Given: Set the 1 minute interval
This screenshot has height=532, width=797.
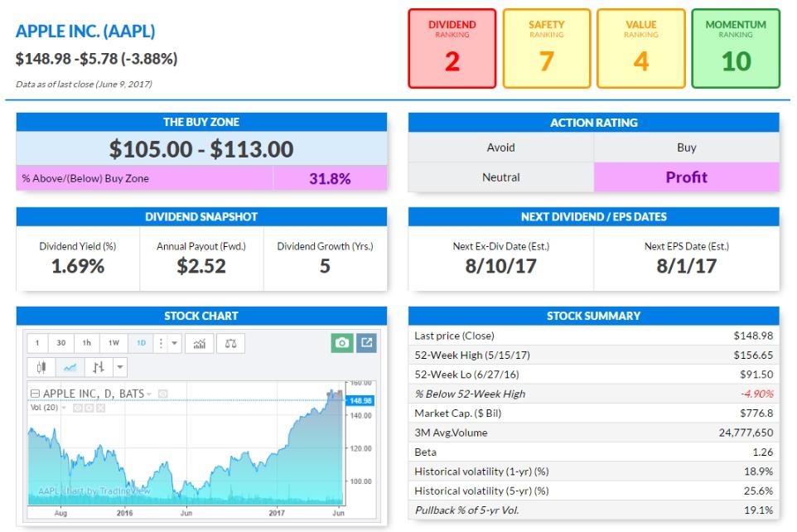Looking at the screenshot, I should pos(37,344).
